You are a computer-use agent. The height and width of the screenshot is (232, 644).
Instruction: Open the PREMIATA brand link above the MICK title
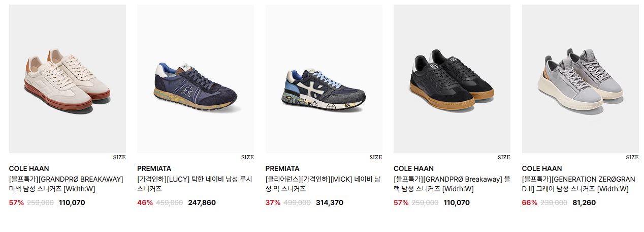point(282,168)
